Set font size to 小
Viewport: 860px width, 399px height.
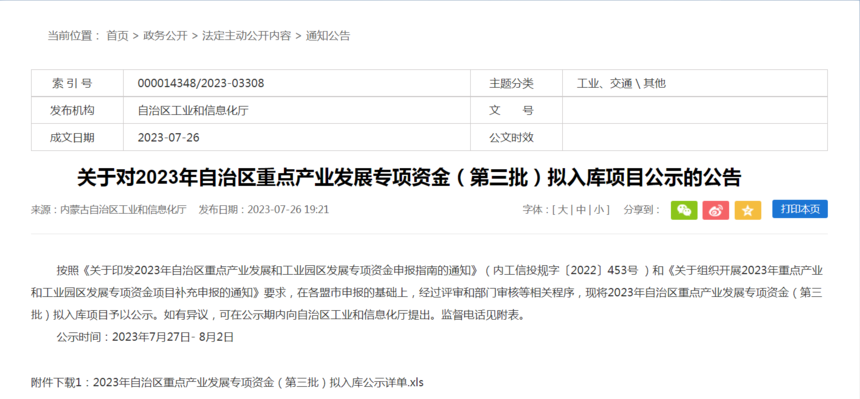tap(599, 210)
